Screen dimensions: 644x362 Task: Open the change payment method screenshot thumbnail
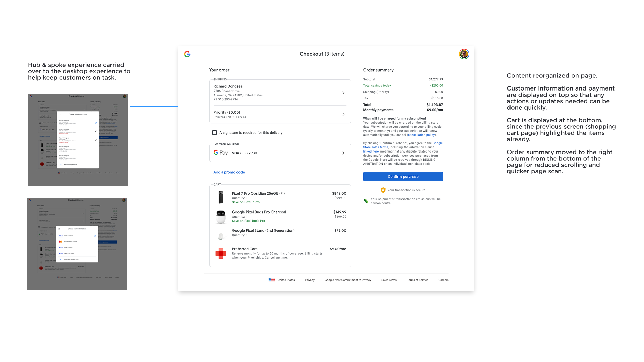click(77, 244)
